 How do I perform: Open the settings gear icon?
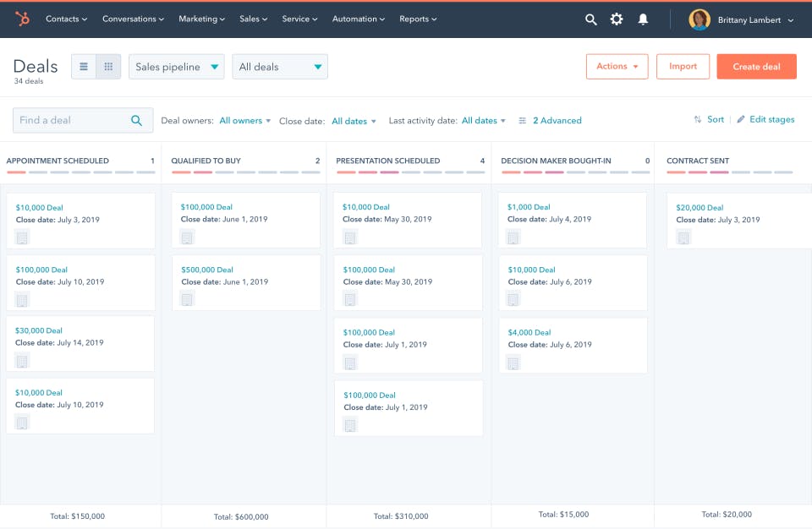point(617,19)
